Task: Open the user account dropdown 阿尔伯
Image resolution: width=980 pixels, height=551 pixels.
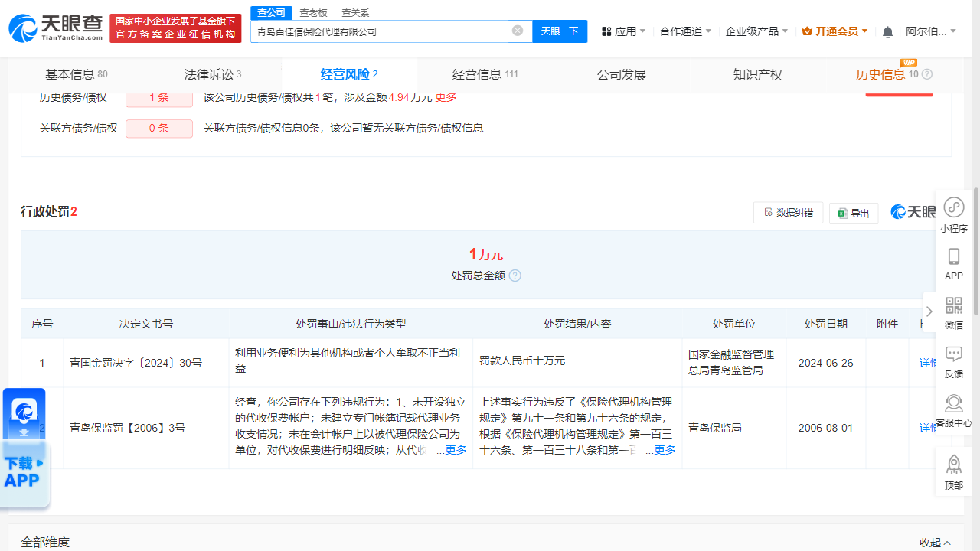Action: [x=932, y=31]
